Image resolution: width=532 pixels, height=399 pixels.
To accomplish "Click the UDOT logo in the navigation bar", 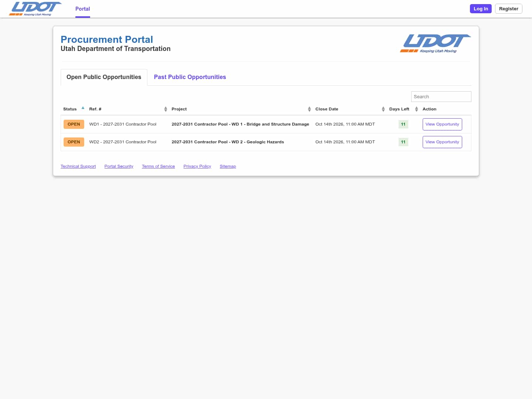I will pos(35,9).
